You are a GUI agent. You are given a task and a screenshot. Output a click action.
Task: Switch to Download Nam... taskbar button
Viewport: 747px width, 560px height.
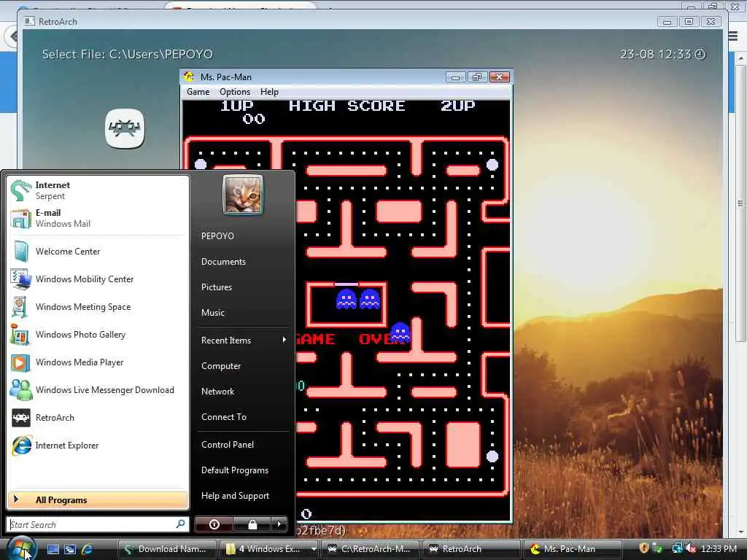[167, 549]
